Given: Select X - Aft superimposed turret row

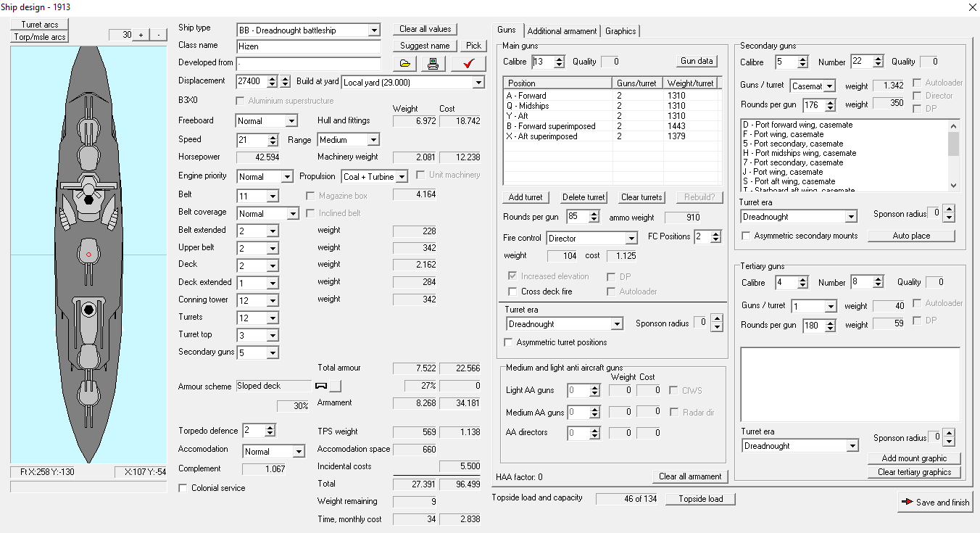Looking at the screenshot, I should click(612, 136).
